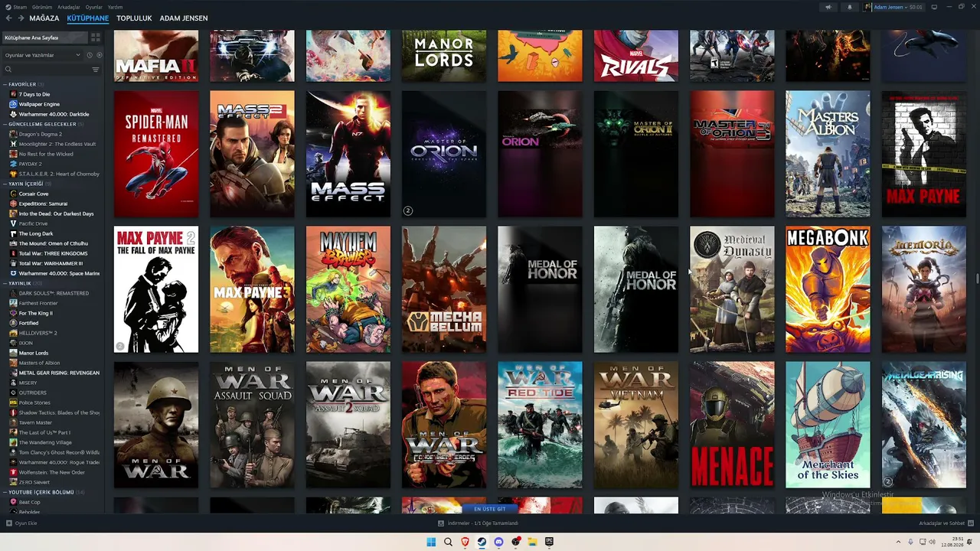Select the Menace game cover
The height and width of the screenshot is (551, 980).
(x=732, y=425)
